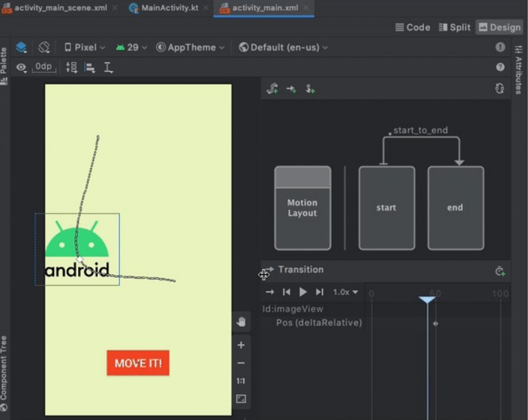Image resolution: width=528 pixels, height=420 pixels.
Task: Click the Create Transition arrow icon
Action: 291,88
